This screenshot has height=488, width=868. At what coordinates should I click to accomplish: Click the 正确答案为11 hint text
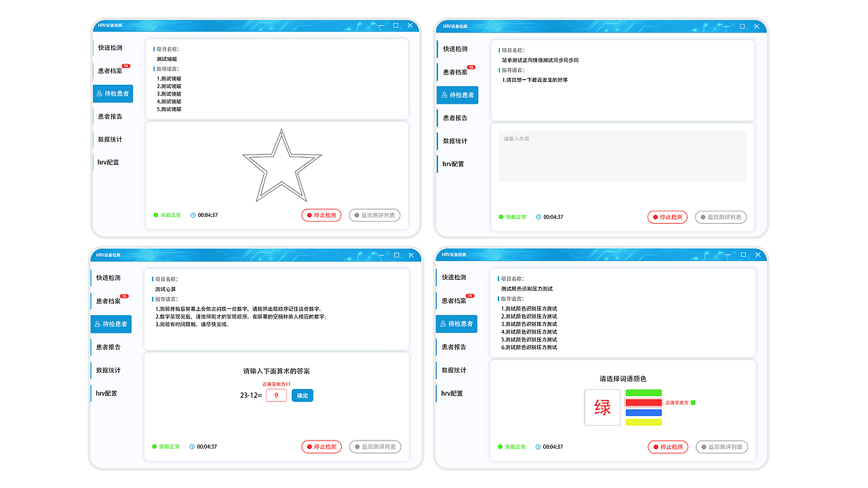click(x=276, y=384)
